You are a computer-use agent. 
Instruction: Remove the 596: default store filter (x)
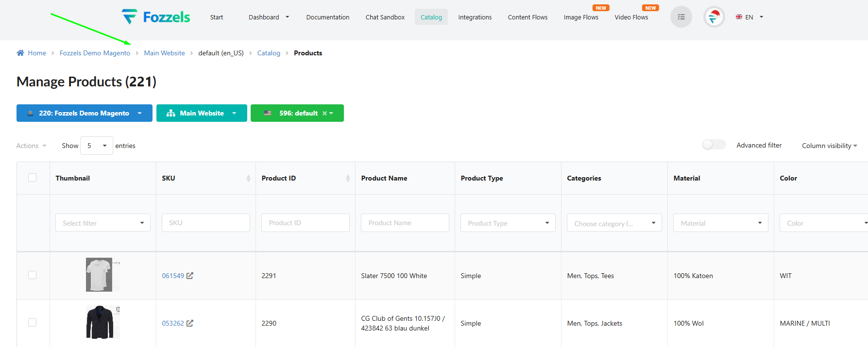(x=324, y=113)
